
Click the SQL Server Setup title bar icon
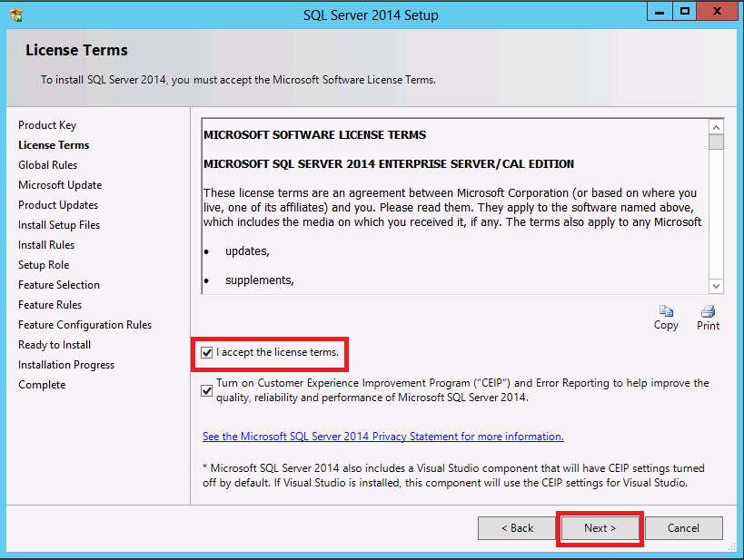click(x=15, y=15)
